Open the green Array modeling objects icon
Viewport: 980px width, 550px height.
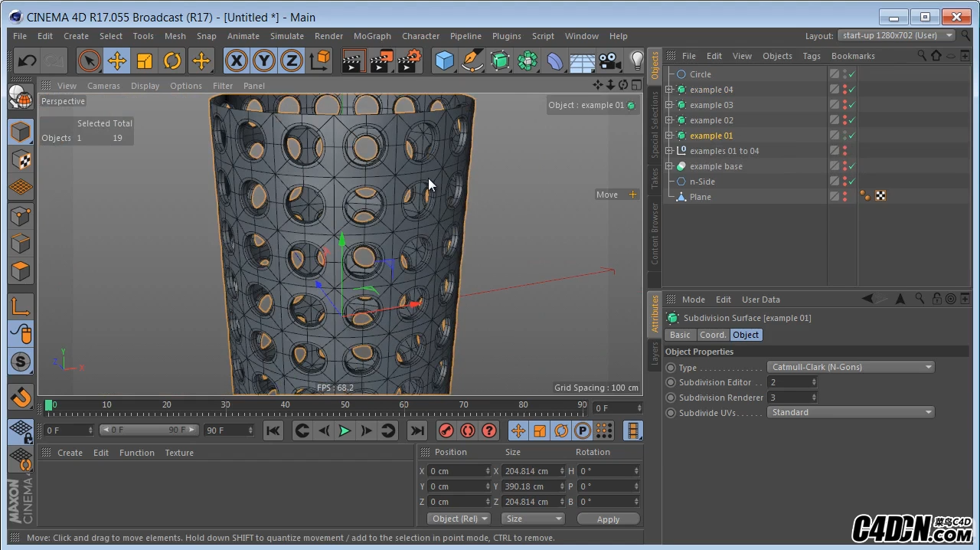(528, 61)
